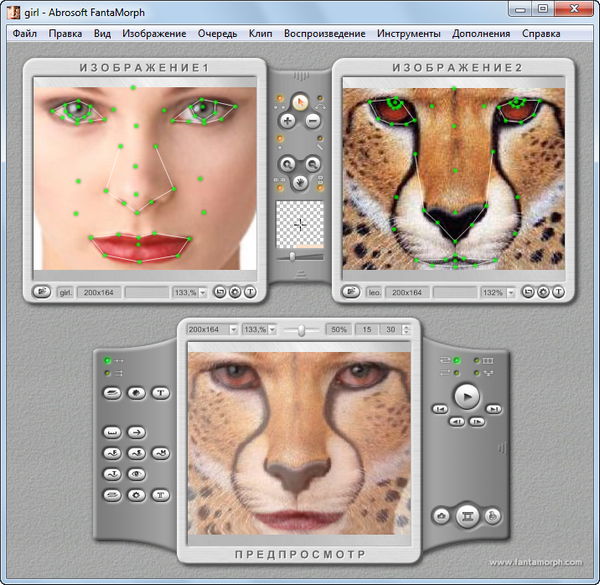The width and height of the screenshot is (600, 585).
Task: Click the bracket-shaped button beside the arrow button
Action: 112,432
